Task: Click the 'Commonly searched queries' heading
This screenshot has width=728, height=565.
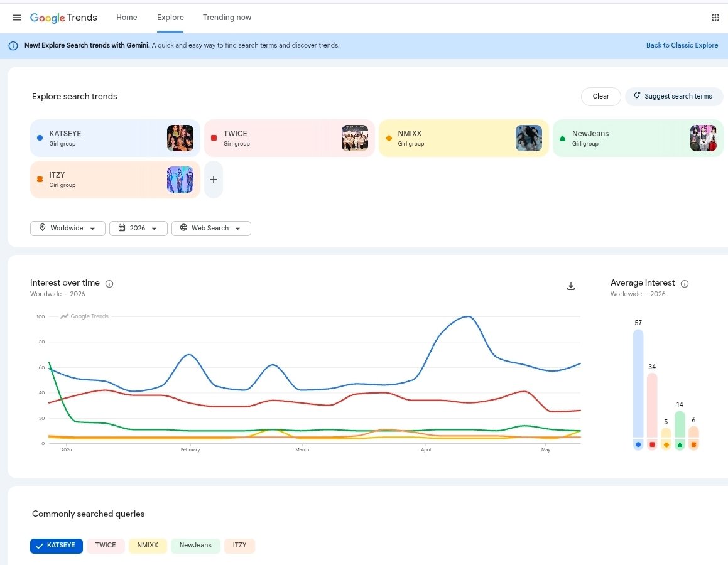Action: pos(88,514)
